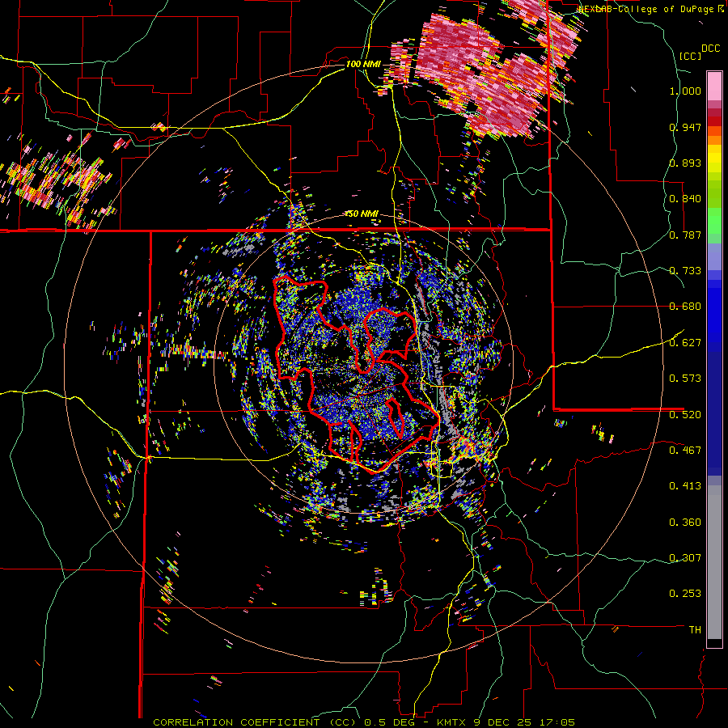Screen dimensions: 728x728
Task: Select the 0.253 scale value
Action: 685,594
